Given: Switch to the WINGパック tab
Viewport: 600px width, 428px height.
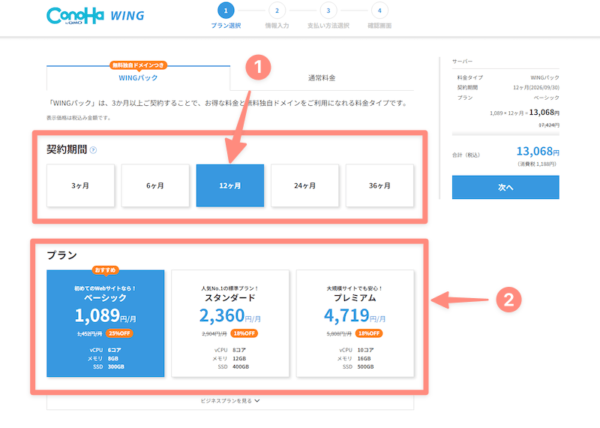Looking at the screenshot, I should tap(138, 77).
